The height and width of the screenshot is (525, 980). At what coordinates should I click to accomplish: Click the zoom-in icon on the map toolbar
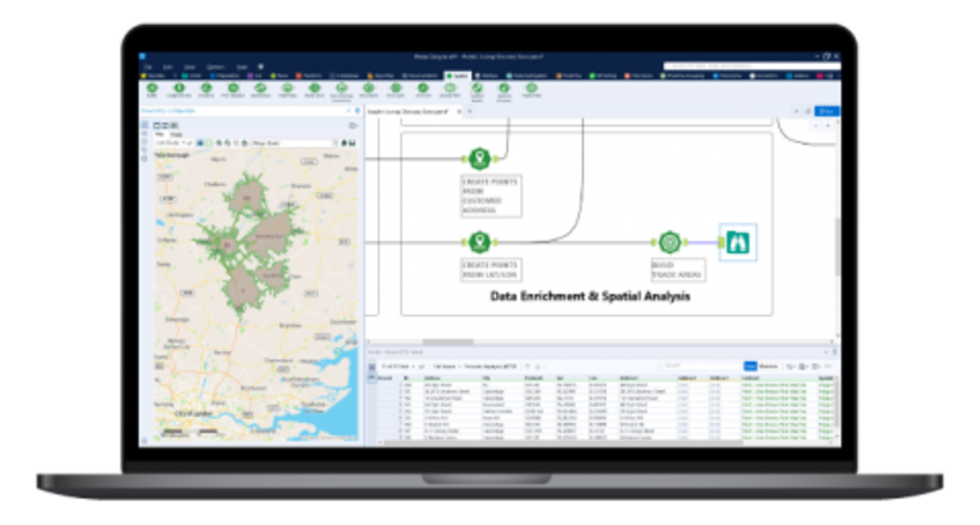pyautogui.click(x=219, y=142)
